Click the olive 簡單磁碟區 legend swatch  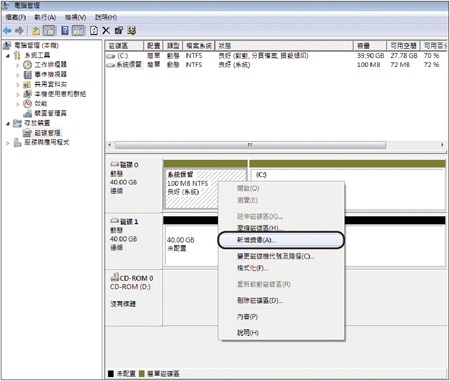[142, 374]
